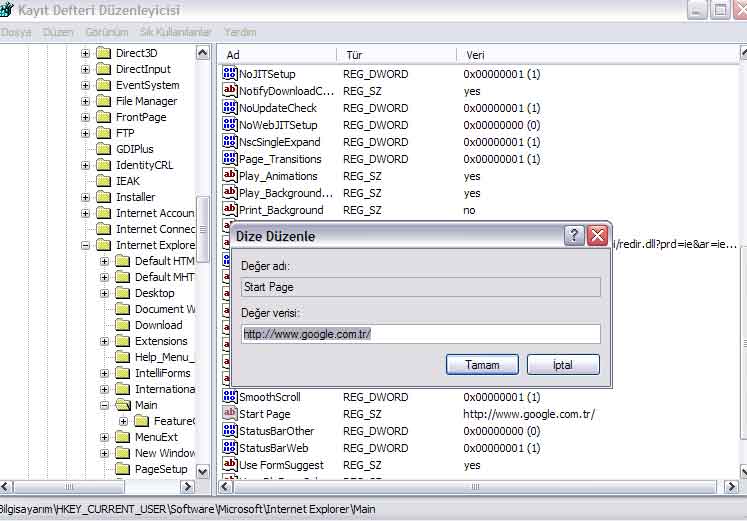The width and height of the screenshot is (747, 521).
Task: Expand the Installer tree node
Action: (85, 197)
